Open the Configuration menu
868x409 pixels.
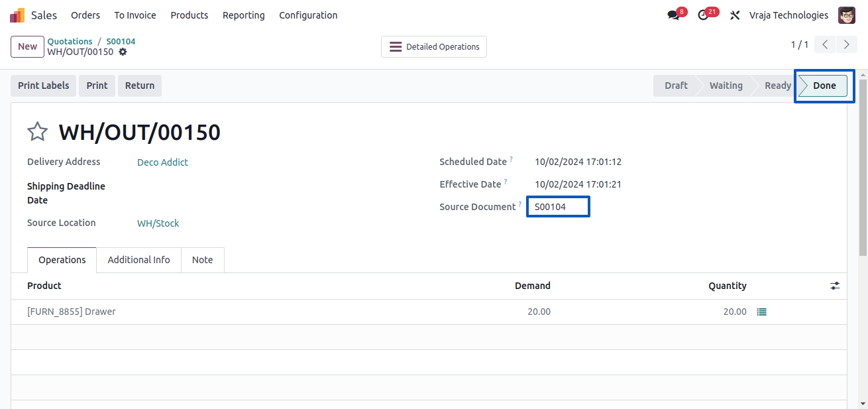pos(308,15)
